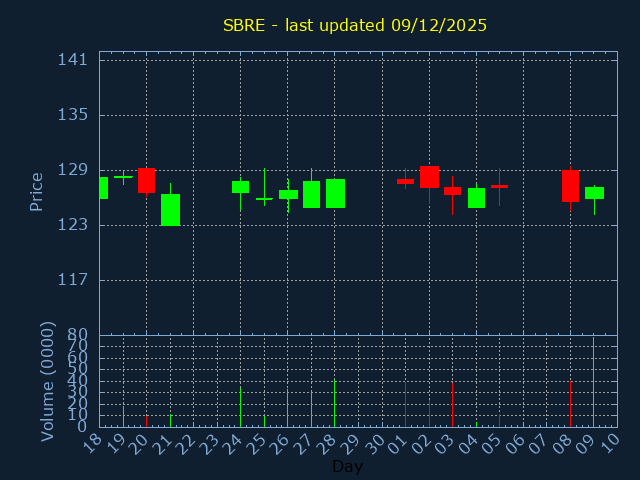Click the red volume bar for day 01
This screenshot has width=640, height=480.
[405, 404]
